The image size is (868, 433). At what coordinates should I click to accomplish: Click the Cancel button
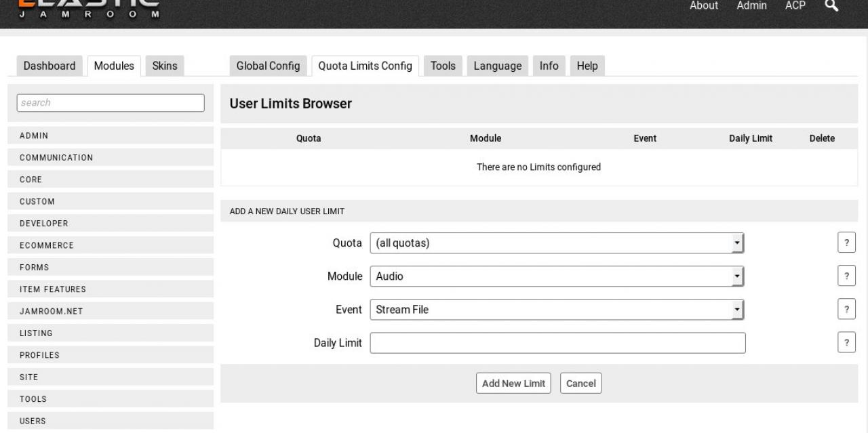(x=580, y=383)
